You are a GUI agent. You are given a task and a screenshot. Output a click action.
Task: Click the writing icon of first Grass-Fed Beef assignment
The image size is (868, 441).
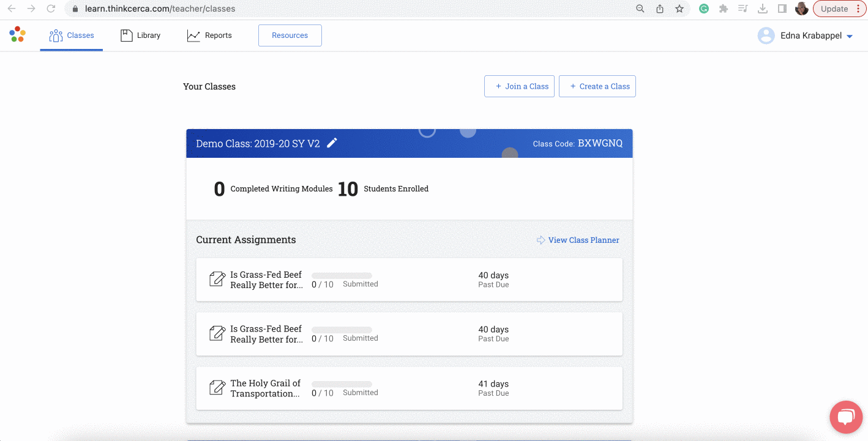217,280
